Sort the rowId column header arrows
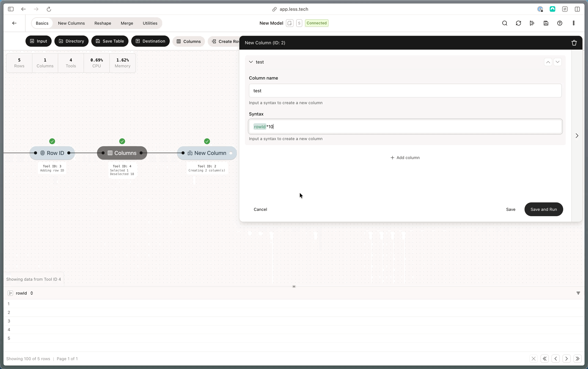The width and height of the screenshot is (588, 369). point(31,293)
